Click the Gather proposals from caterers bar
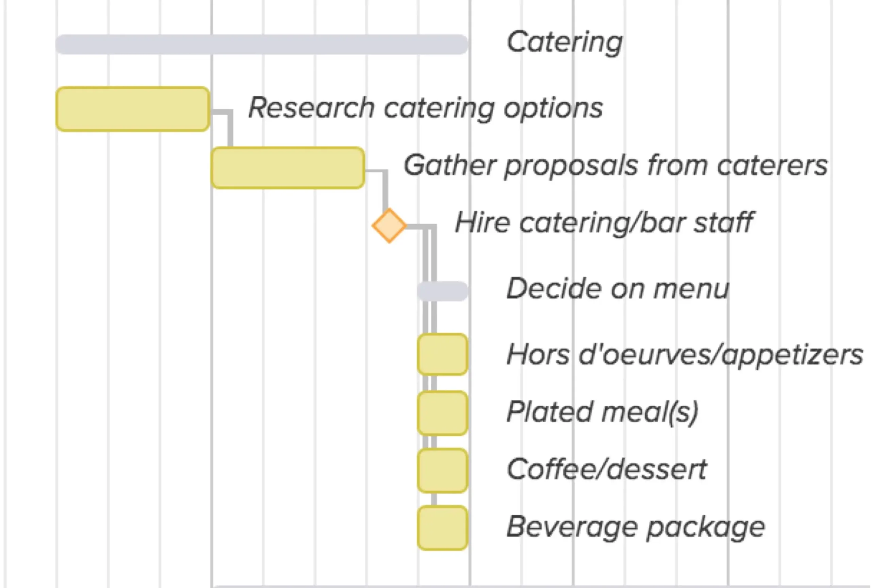 pyautogui.click(x=288, y=168)
